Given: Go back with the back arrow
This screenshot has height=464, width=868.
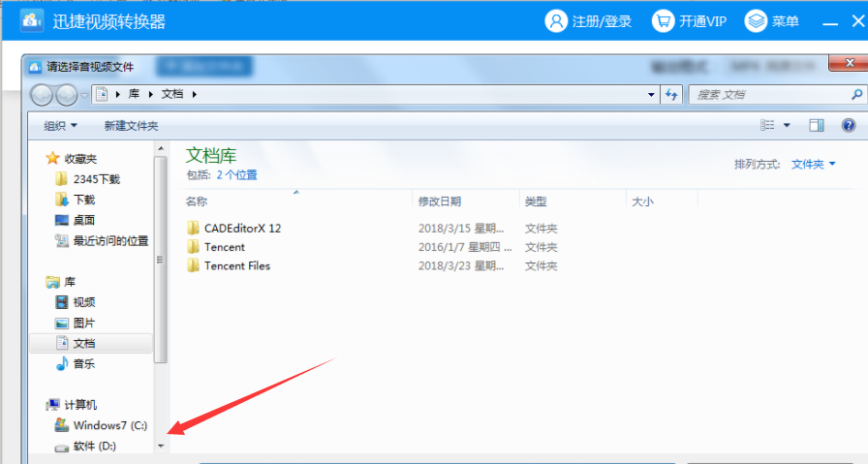Looking at the screenshot, I should point(43,94).
